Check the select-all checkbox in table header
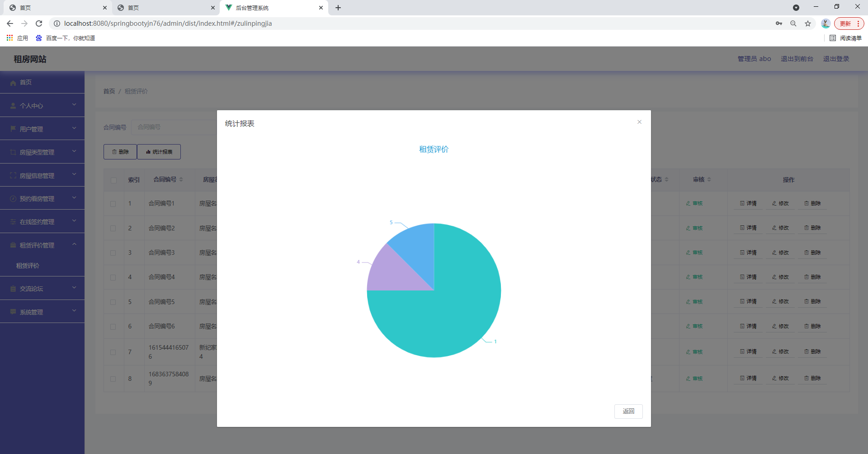 click(113, 180)
